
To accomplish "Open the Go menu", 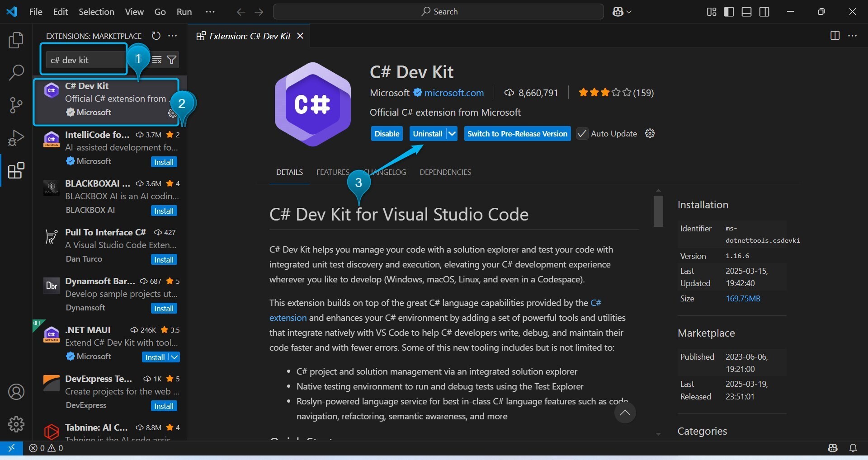I will click(x=160, y=12).
